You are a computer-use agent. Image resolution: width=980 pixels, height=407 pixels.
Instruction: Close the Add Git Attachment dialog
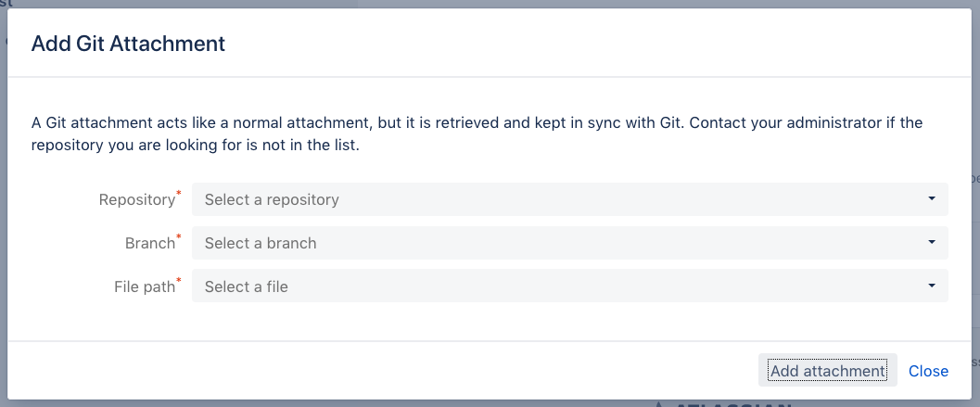[x=928, y=371]
